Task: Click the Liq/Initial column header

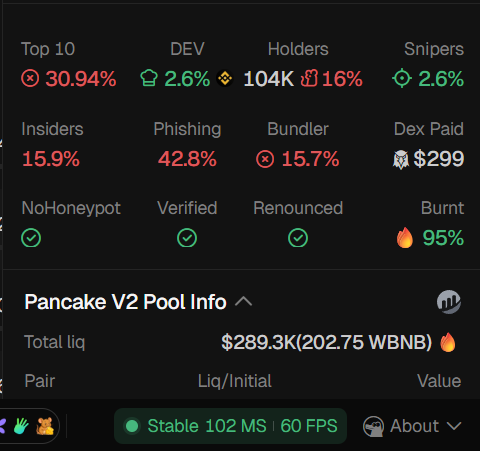Action: point(235,381)
